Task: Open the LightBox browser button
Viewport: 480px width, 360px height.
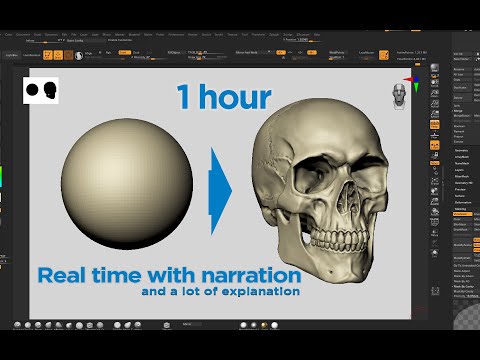Action: coord(12,55)
